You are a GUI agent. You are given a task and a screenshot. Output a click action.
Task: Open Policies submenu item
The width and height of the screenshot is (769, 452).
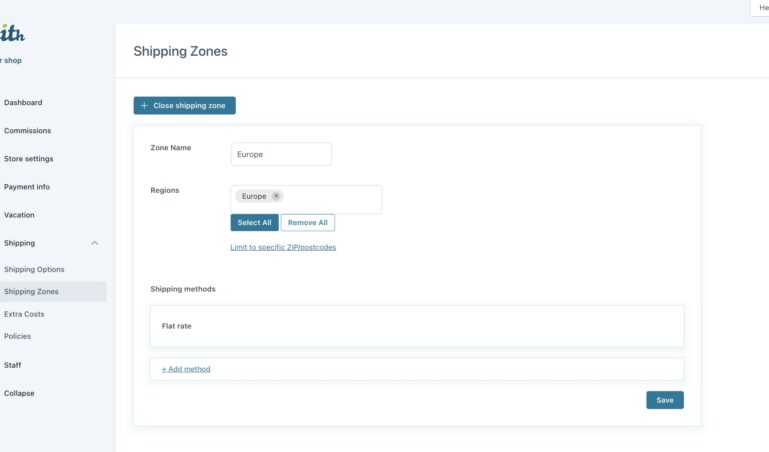17,336
